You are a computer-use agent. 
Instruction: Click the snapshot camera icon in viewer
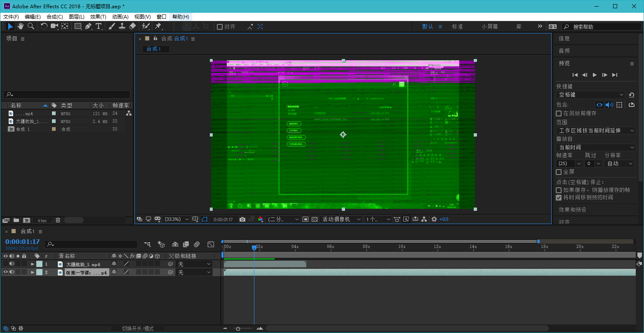[242, 220]
